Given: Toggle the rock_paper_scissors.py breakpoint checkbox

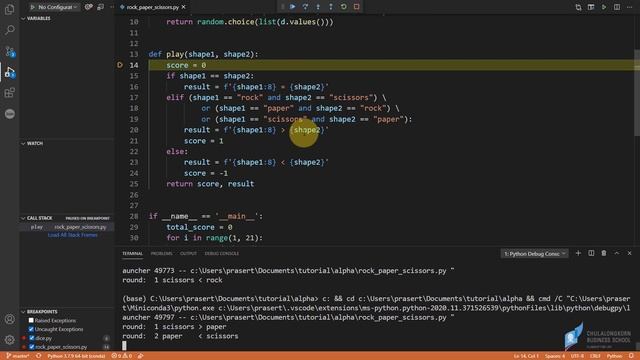Looking at the screenshot, I should click(x=32, y=347).
